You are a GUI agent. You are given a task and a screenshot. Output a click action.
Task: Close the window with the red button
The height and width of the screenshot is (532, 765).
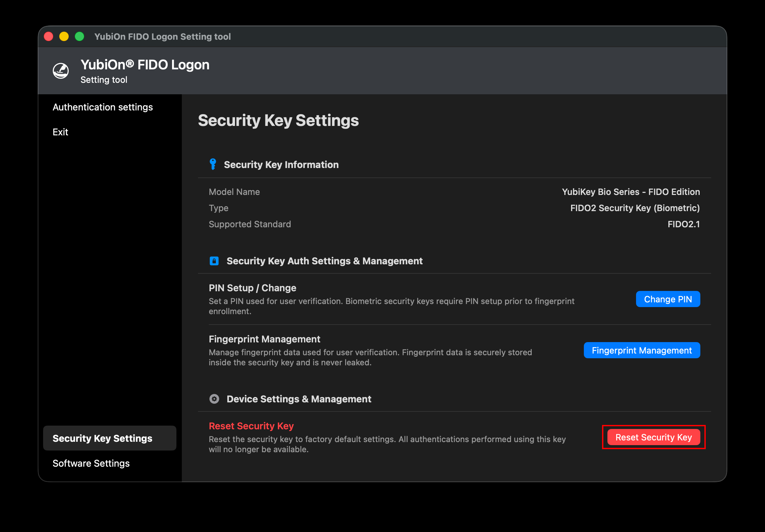(49, 36)
